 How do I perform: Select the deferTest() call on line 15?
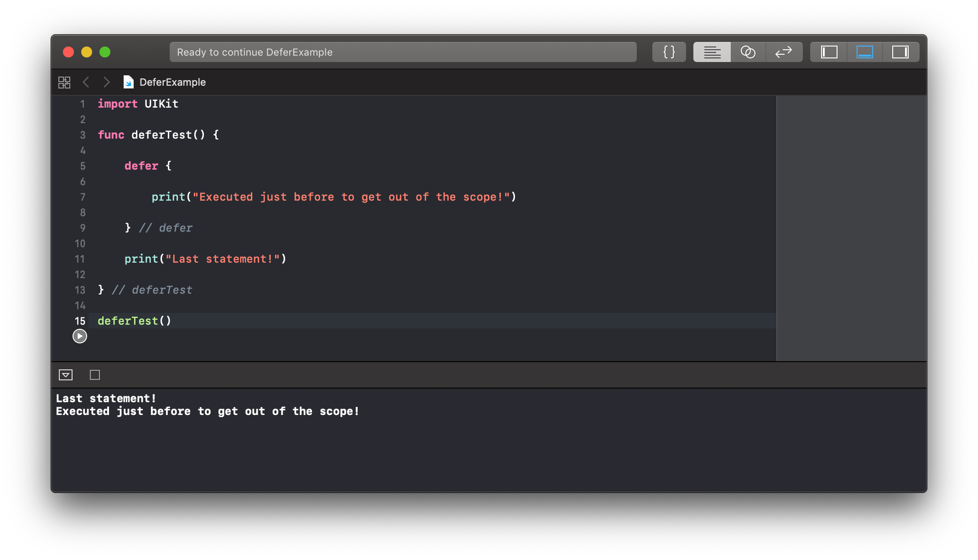(134, 321)
